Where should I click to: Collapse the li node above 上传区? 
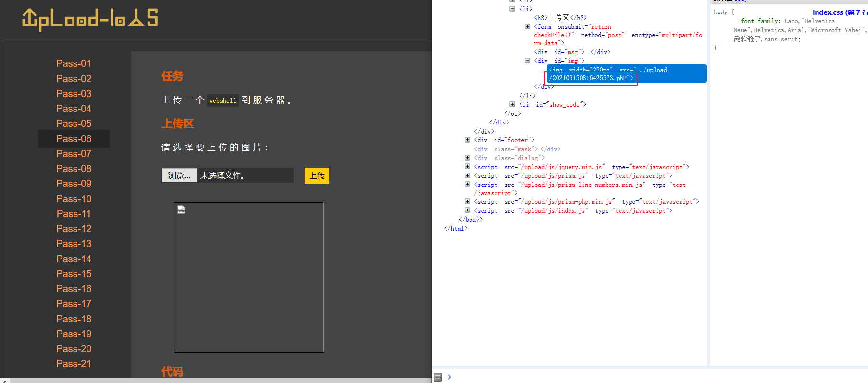pyautogui.click(x=512, y=9)
